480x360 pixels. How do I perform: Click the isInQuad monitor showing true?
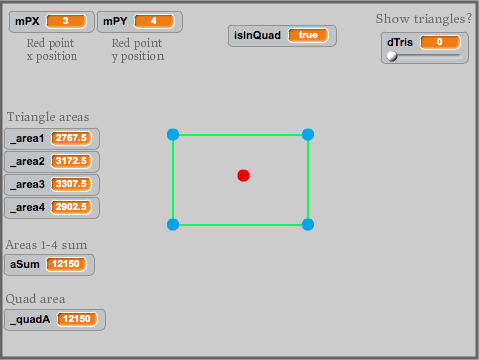coord(282,36)
